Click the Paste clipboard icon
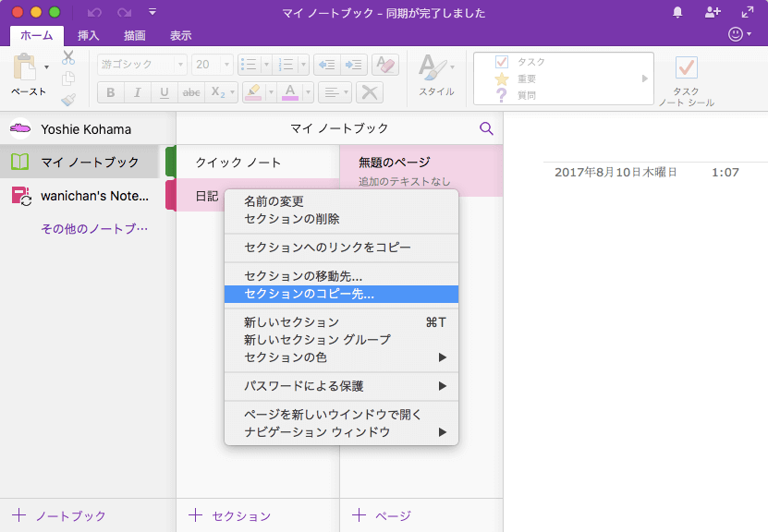The width and height of the screenshot is (768, 532). [x=24, y=66]
